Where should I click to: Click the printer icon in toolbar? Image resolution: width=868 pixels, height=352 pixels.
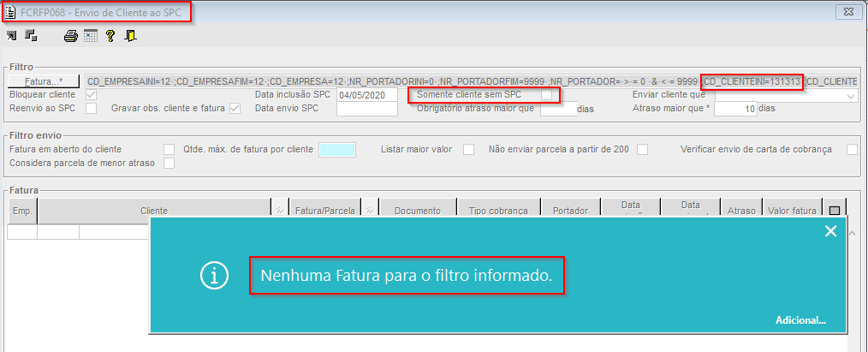(71, 37)
